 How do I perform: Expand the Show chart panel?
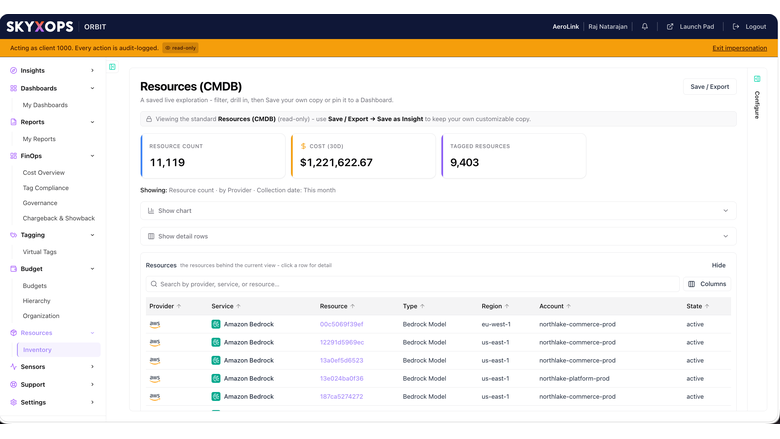(x=438, y=211)
